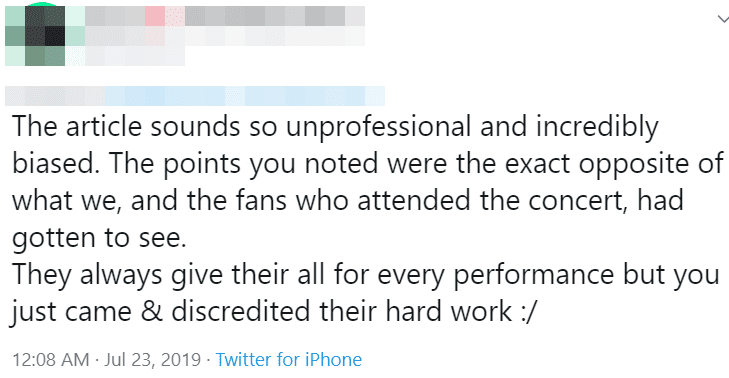Click 'gotten to see.' line of text
Viewport: 729px width, 378px height.
point(99,239)
